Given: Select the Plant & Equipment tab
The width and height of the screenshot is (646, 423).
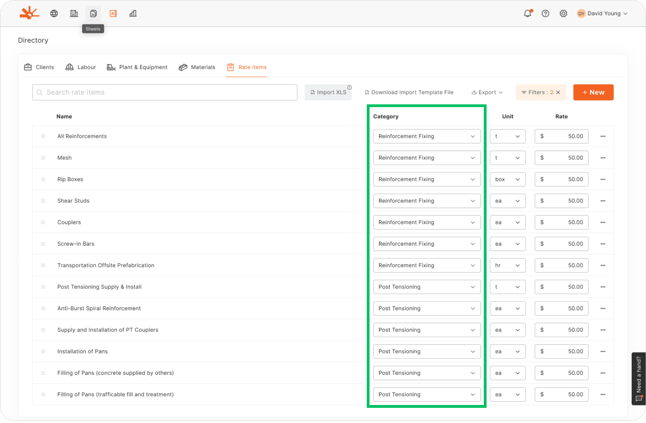Looking at the screenshot, I should (x=137, y=67).
